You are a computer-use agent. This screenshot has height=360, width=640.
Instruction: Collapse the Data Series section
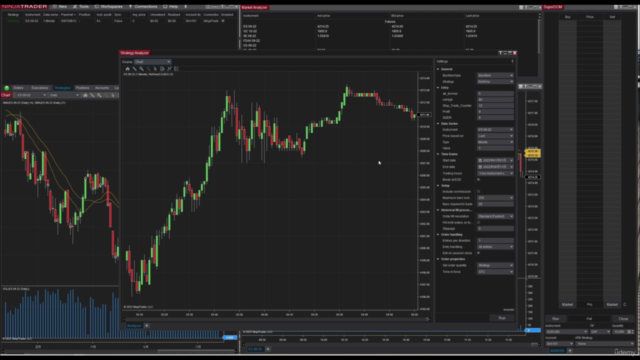pyautogui.click(x=438, y=124)
